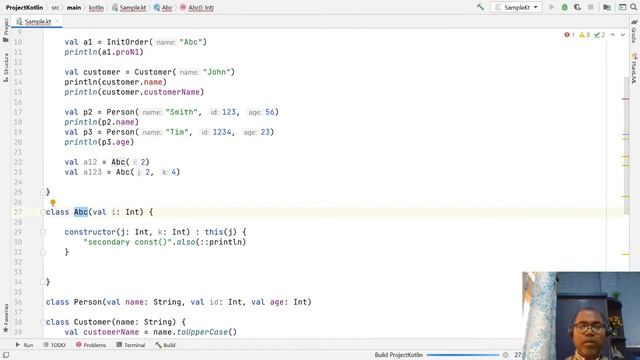Click the "John" string on line 13
The width and height of the screenshot is (640, 360).
click(216, 72)
